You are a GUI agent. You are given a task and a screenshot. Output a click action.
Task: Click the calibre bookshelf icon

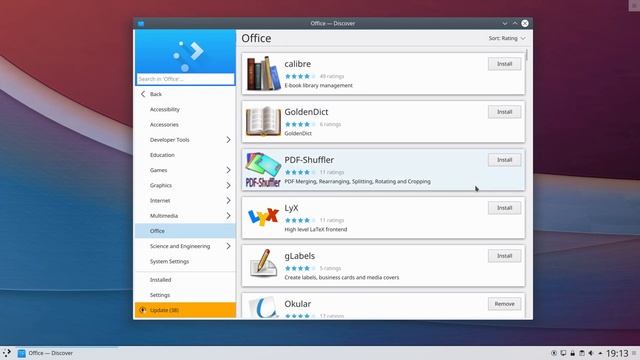click(263, 73)
